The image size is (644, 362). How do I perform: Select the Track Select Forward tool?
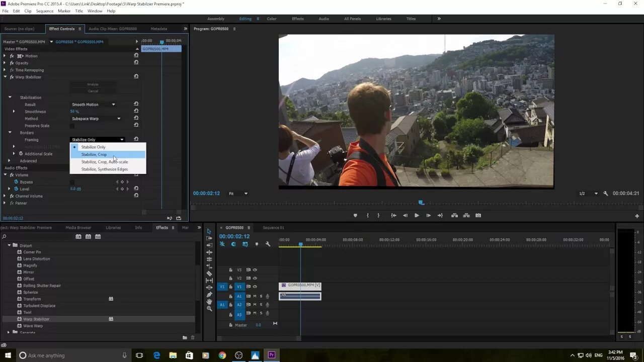click(x=209, y=238)
